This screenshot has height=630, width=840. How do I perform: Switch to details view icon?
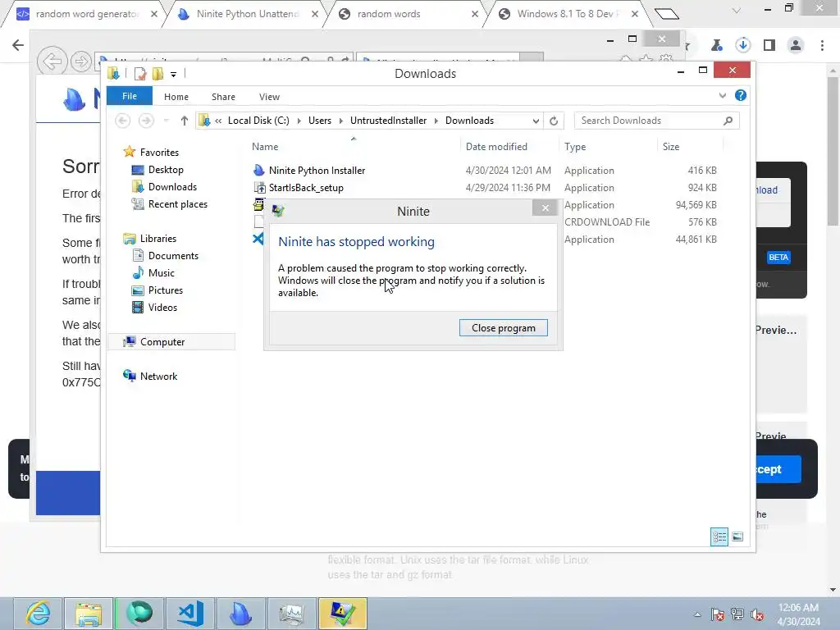pos(719,536)
